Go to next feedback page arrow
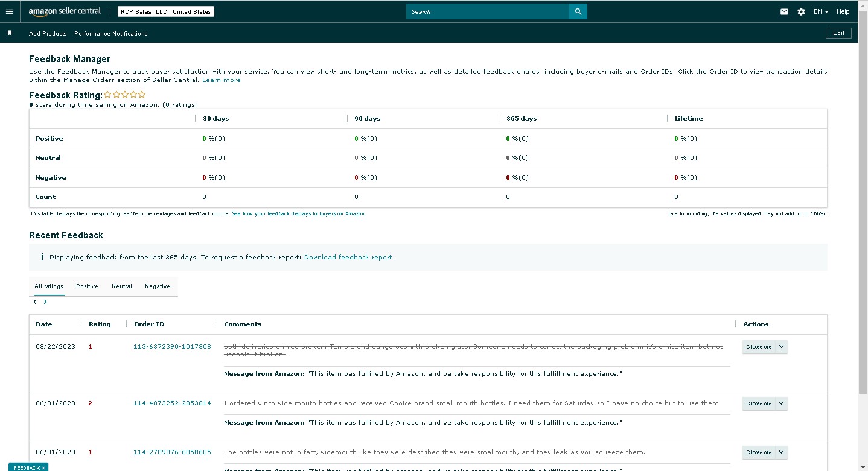 tap(45, 302)
